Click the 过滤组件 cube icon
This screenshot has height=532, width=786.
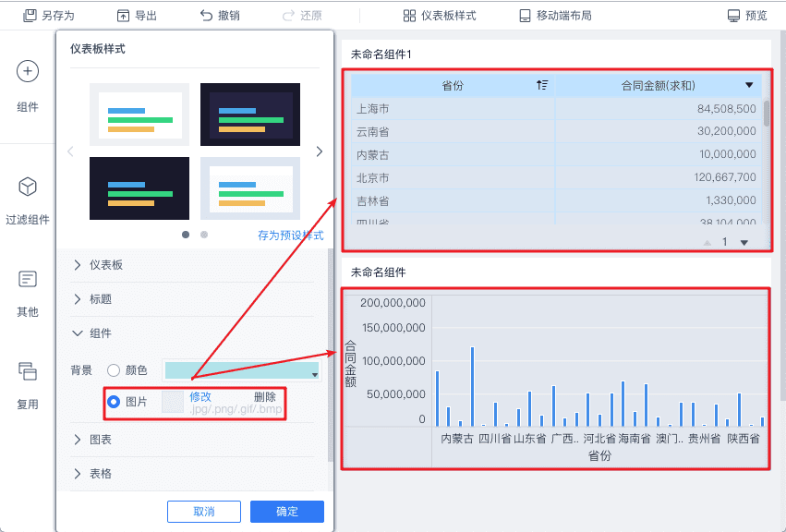click(28, 187)
